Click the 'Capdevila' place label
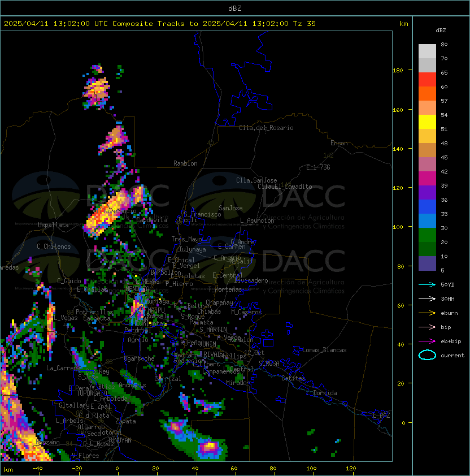 coord(152,220)
